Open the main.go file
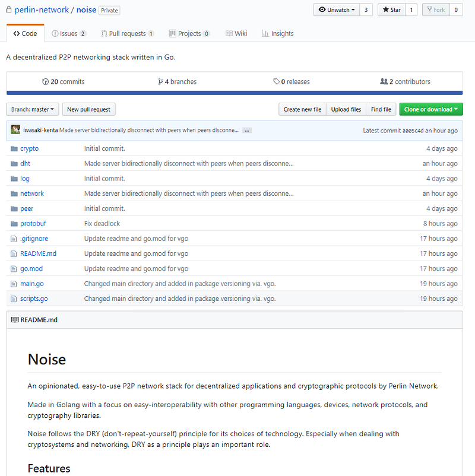Viewport: 475px width, 476px height. click(x=32, y=284)
